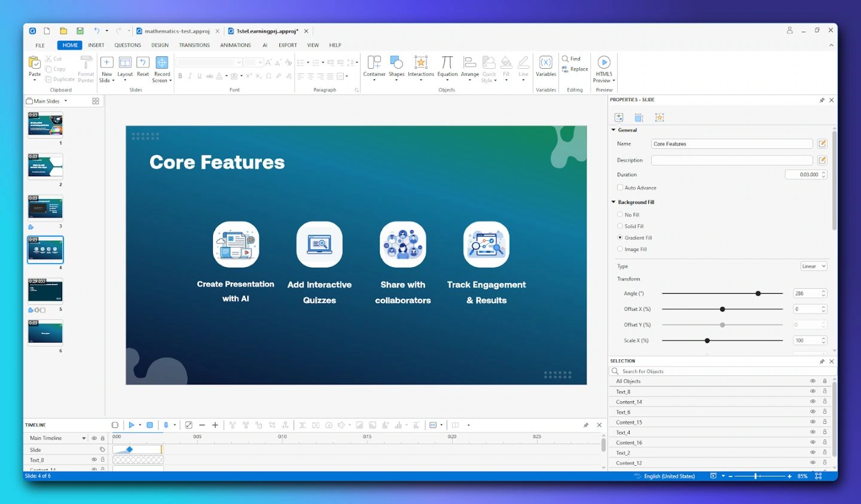The height and width of the screenshot is (504, 861).
Task: Click the Interactions icon in the ribbon
Action: (x=422, y=66)
